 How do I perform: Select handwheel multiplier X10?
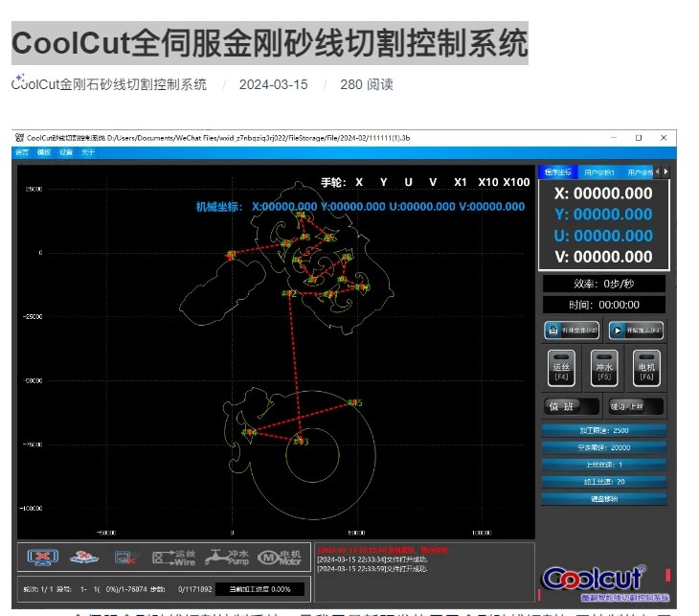[488, 182]
